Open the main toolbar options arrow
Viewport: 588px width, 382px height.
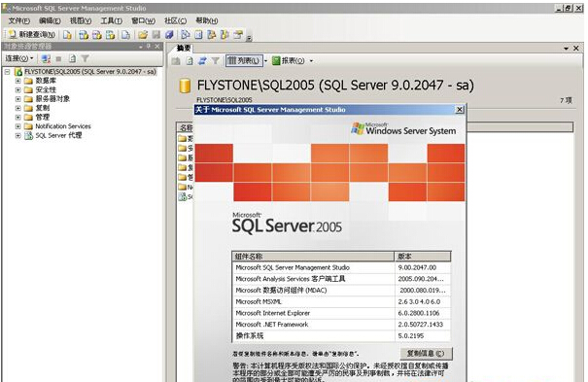point(249,38)
